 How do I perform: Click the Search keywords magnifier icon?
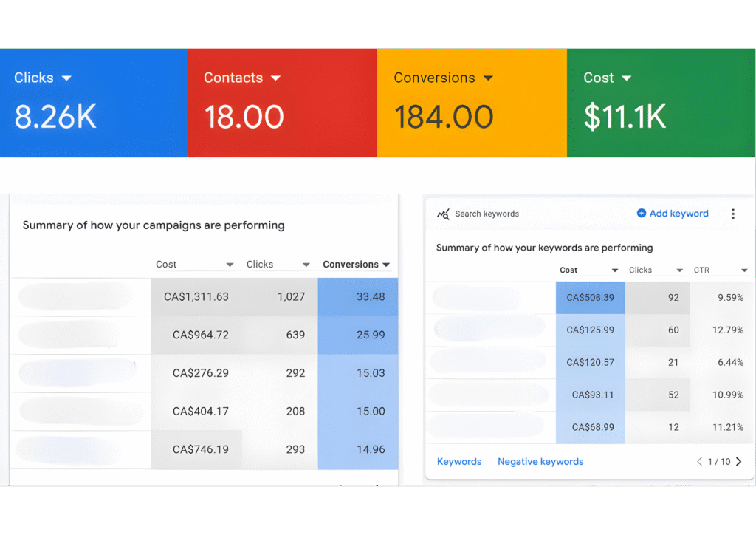pos(443,214)
